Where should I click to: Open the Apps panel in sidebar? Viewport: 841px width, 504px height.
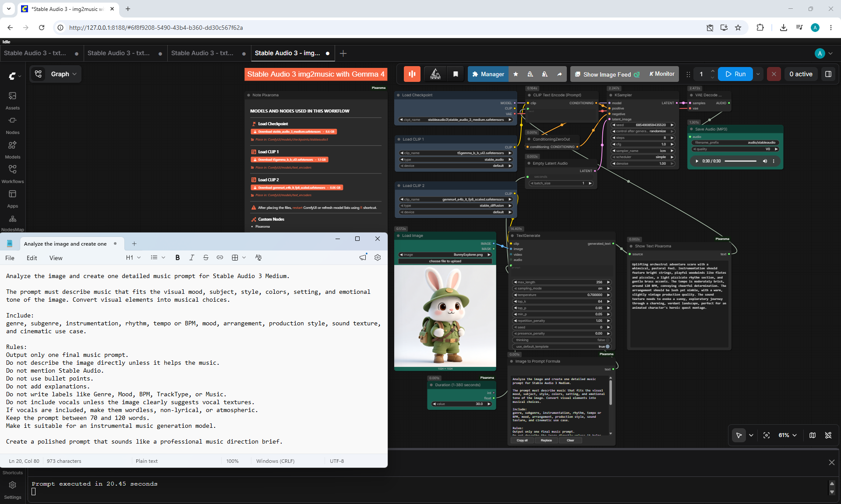click(12, 198)
